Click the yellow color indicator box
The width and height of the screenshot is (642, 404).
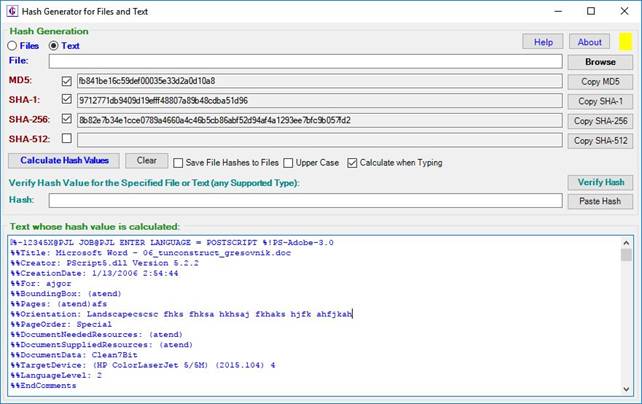[x=626, y=41]
